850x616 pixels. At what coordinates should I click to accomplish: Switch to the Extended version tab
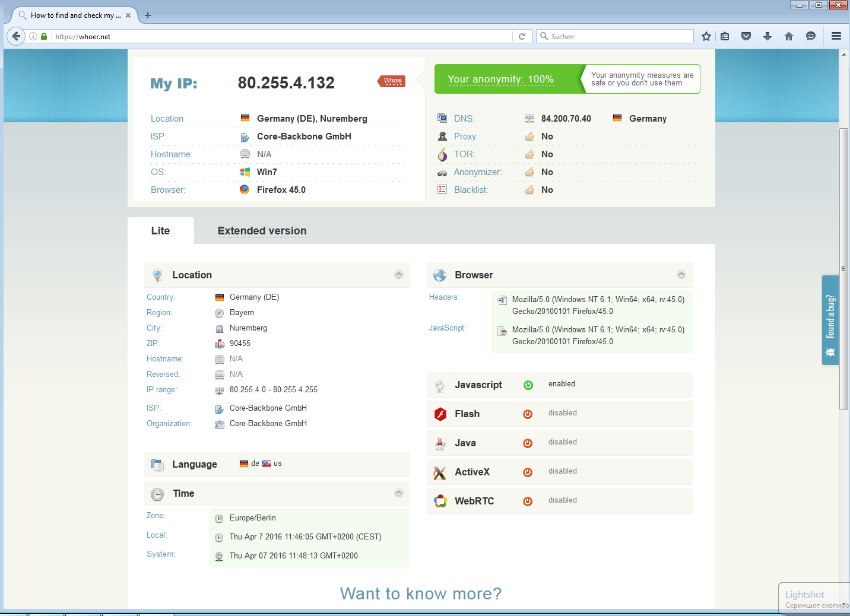tap(262, 231)
